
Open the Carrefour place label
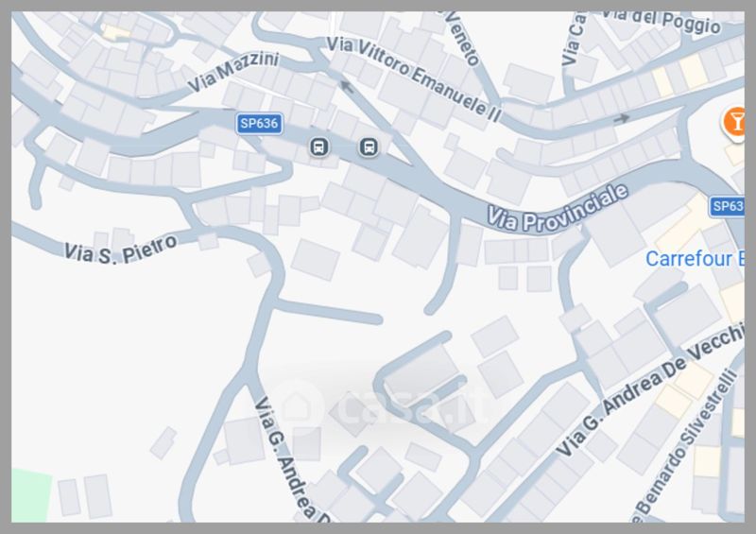coord(695,259)
